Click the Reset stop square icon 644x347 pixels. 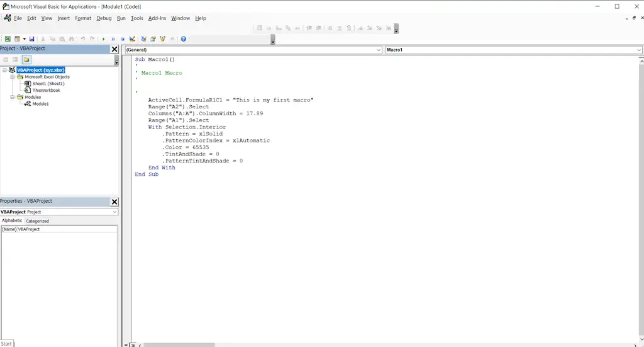coord(123,39)
